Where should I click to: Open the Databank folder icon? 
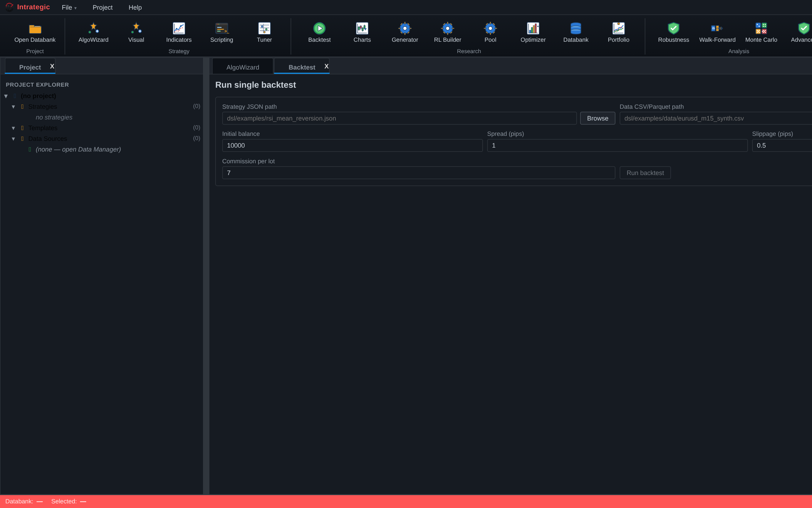(x=35, y=29)
